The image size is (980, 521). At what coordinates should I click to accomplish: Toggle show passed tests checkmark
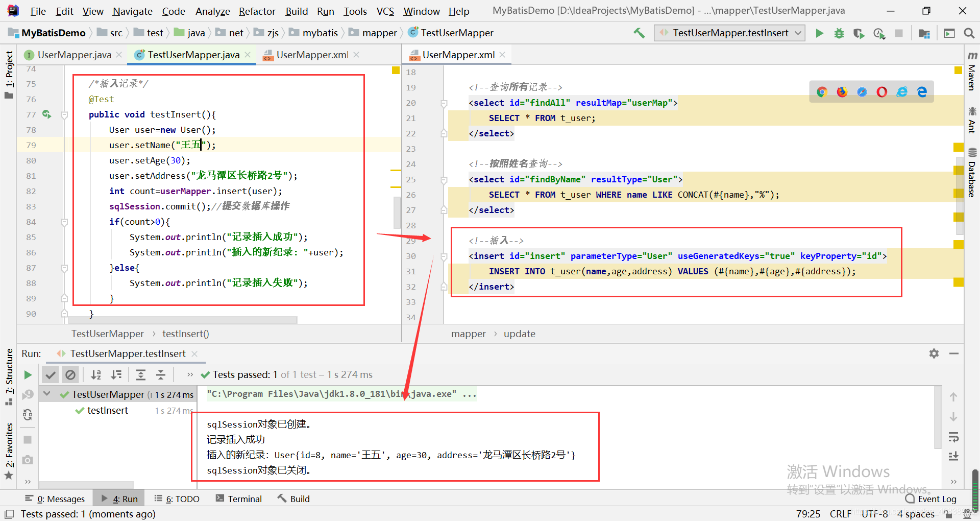point(51,375)
